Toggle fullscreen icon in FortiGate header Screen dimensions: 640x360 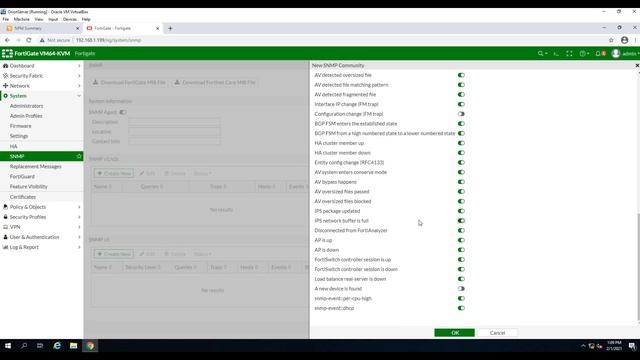[569, 53]
